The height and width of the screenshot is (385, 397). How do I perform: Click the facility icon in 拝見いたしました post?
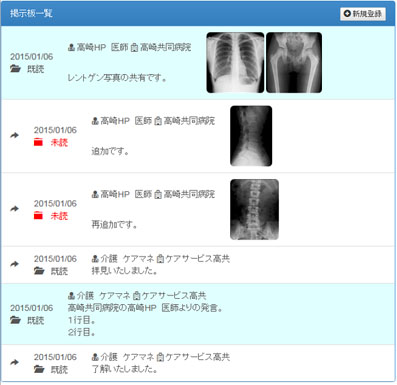(x=160, y=259)
